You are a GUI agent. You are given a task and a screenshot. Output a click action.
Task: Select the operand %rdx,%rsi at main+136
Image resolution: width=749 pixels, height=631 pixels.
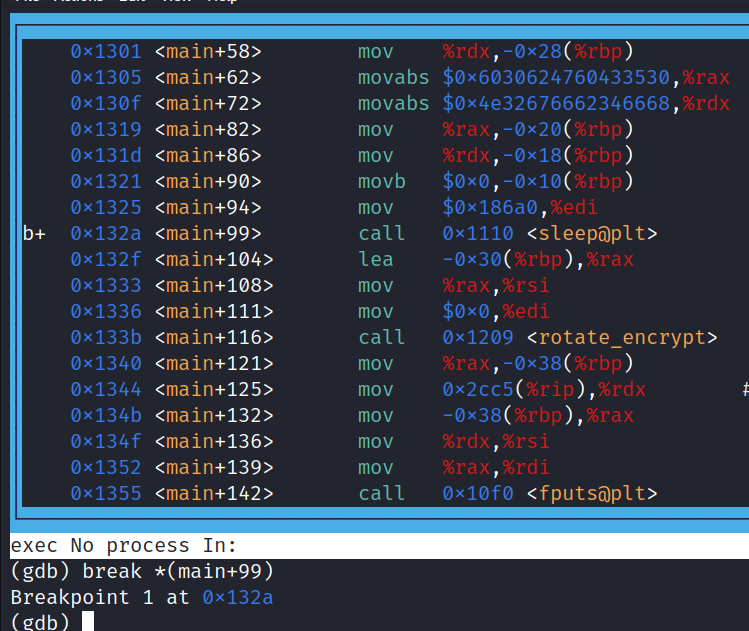(x=496, y=441)
